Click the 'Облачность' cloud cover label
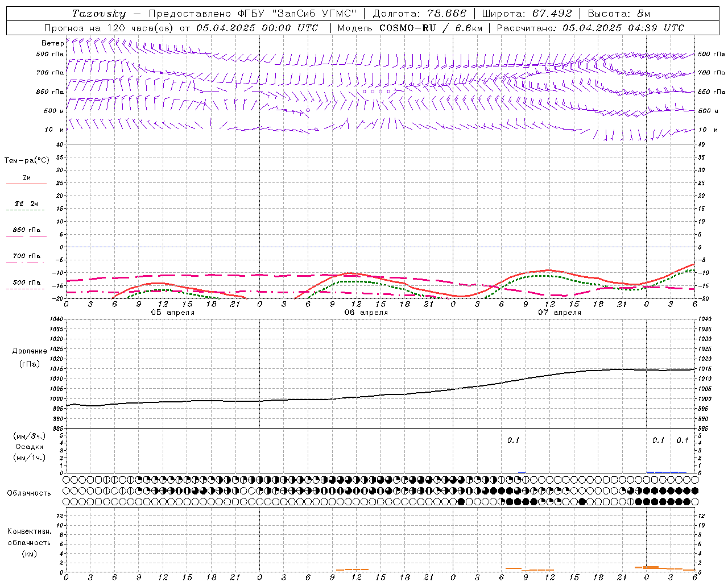728x582 pixels. click(29, 493)
